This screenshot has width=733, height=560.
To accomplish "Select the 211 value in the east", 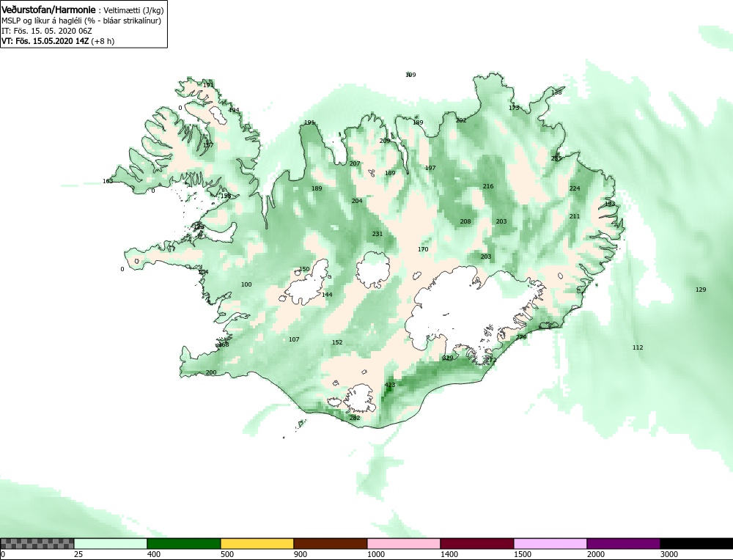I will tap(575, 216).
